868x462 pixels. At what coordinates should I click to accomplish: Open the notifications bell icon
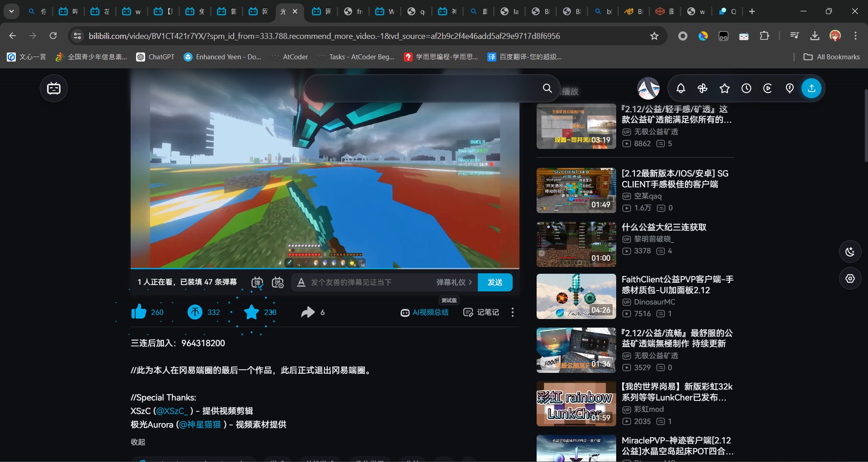[680, 88]
